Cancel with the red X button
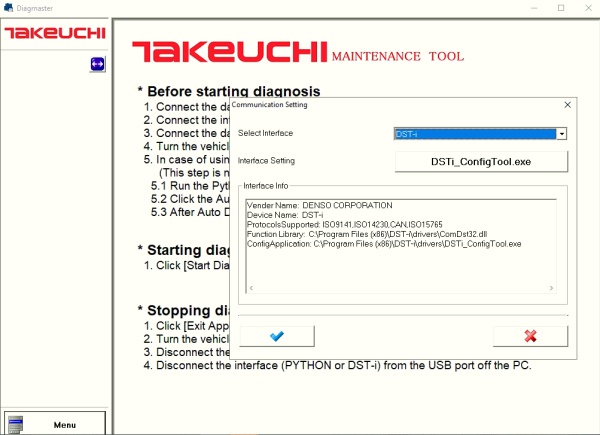The height and width of the screenshot is (435, 600). (530, 336)
